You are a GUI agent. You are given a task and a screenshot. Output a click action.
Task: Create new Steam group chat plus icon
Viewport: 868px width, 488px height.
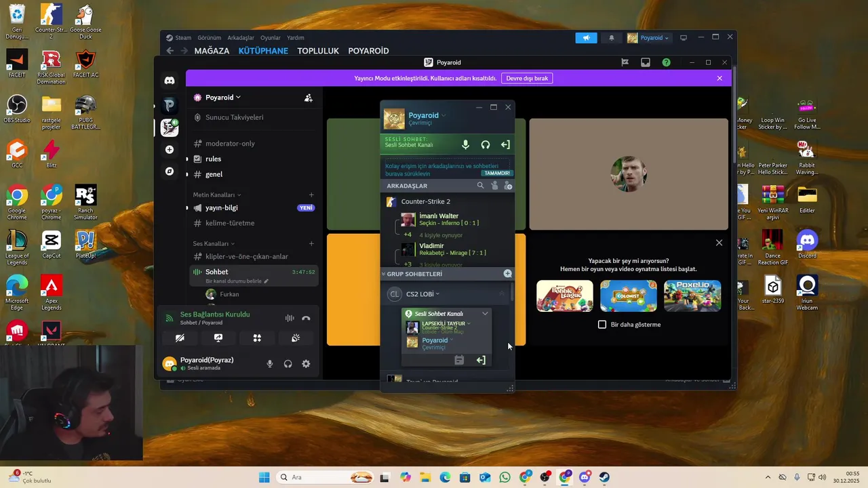[x=507, y=274]
